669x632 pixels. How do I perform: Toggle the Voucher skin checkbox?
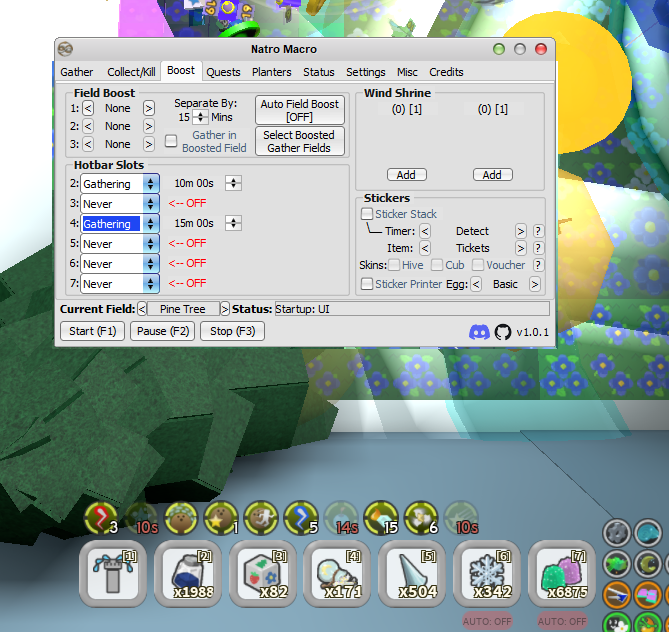(x=478, y=265)
